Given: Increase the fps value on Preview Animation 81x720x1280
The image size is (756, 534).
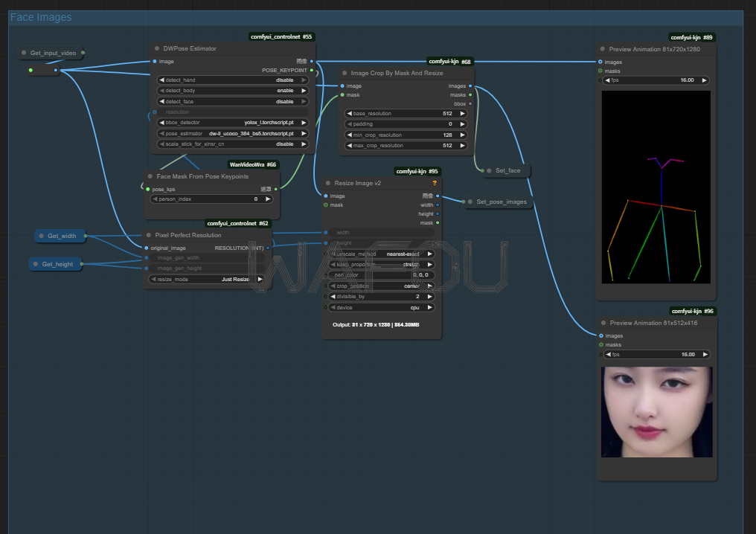Looking at the screenshot, I should 704,80.
